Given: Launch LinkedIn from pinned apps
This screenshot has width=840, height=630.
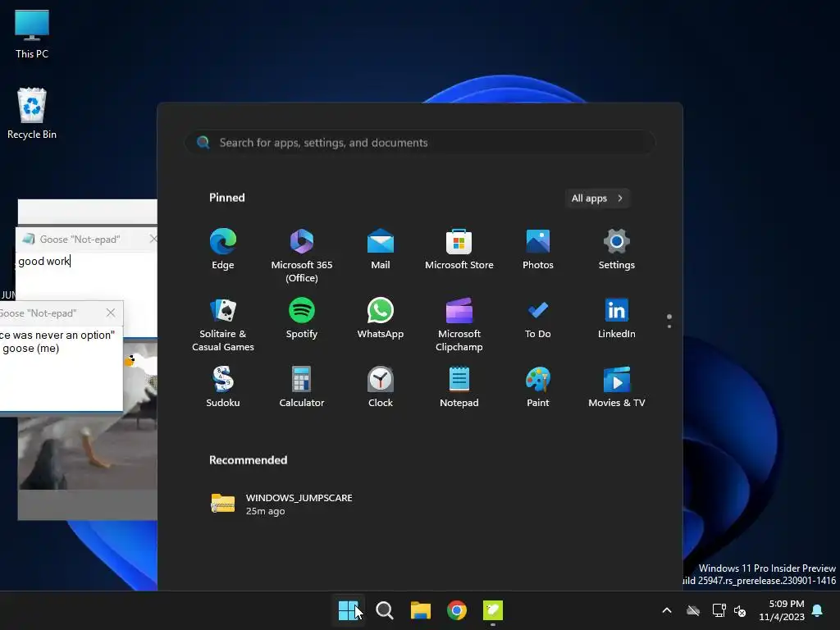Looking at the screenshot, I should click(x=617, y=318).
